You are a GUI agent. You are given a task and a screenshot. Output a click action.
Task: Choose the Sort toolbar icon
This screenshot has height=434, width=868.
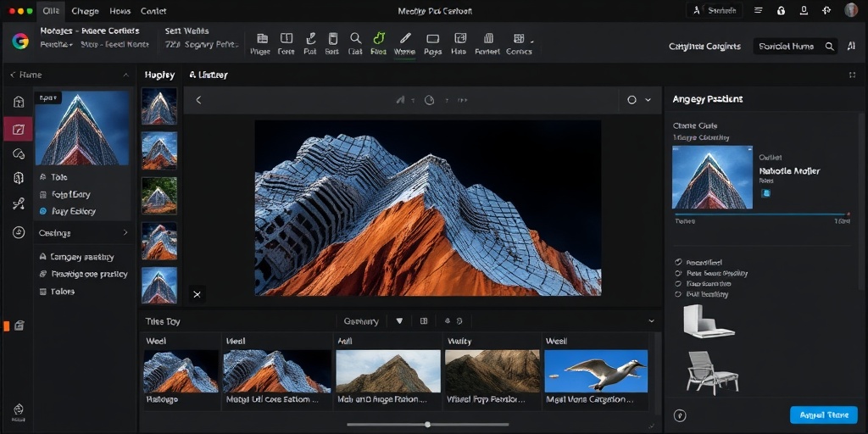[x=332, y=38]
